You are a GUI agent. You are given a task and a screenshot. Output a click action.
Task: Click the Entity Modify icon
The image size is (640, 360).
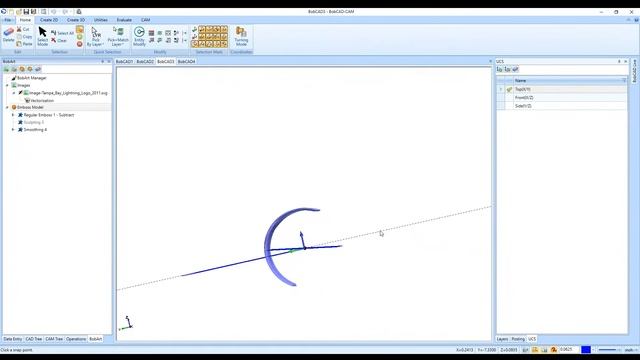(x=139, y=32)
